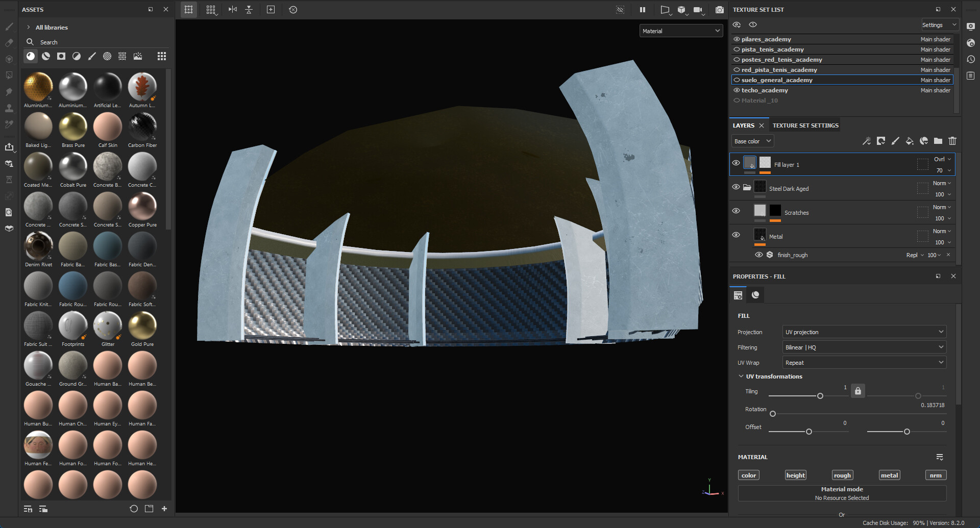Click the tiling lock icon in UV transformations
Screen dimensions: 980x528
(x=857, y=391)
